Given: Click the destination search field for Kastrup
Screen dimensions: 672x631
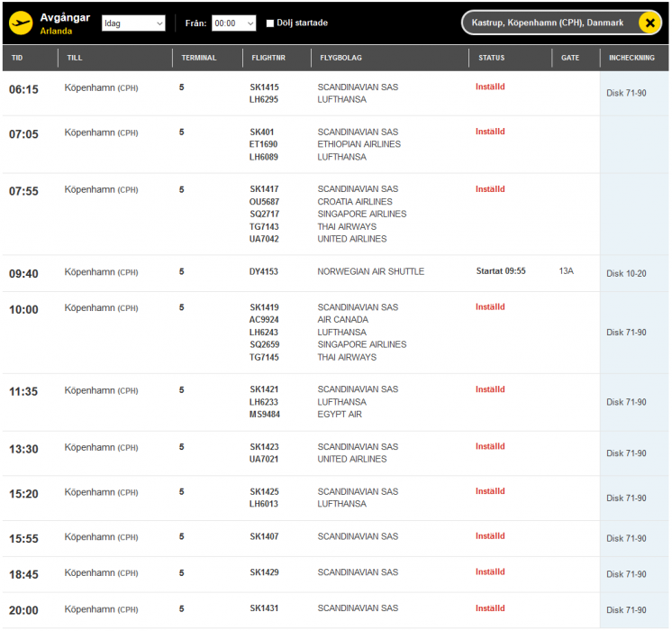Looking at the screenshot, I should (554, 23).
